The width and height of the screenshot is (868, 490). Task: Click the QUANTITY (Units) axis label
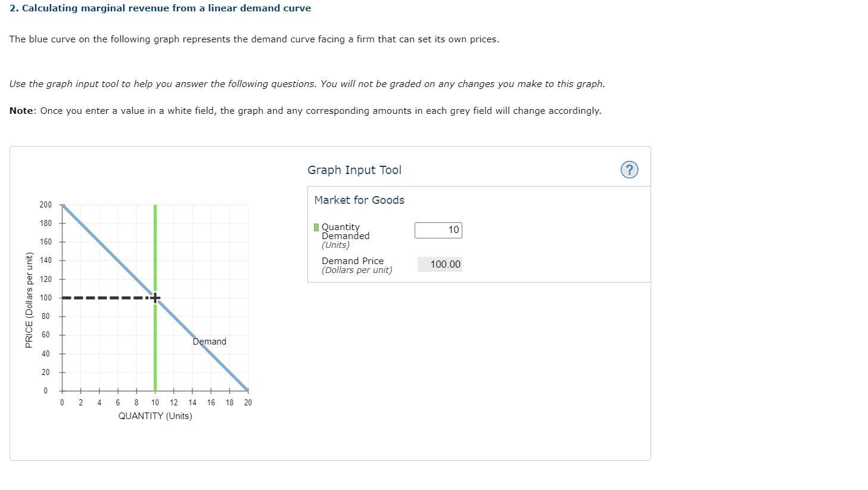pyautogui.click(x=155, y=415)
